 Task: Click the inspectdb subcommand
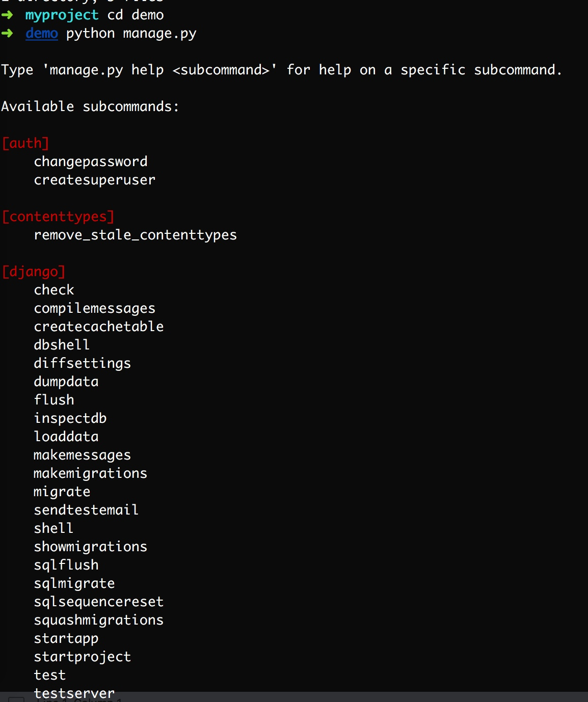click(x=70, y=418)
